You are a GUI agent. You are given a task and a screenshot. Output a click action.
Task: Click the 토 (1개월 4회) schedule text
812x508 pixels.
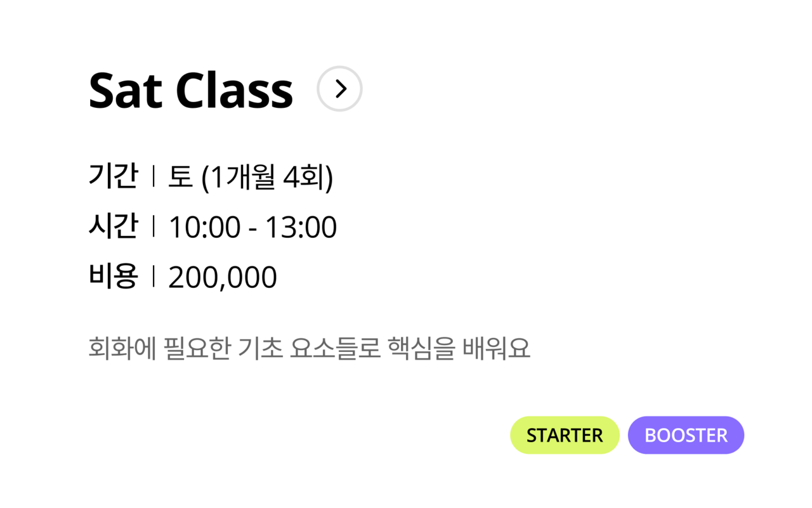pyautogui.click(x=251, y=177)
